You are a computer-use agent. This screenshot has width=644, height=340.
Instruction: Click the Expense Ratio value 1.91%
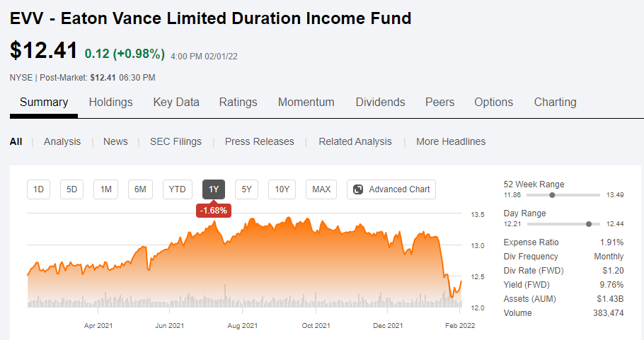(611, 242)
